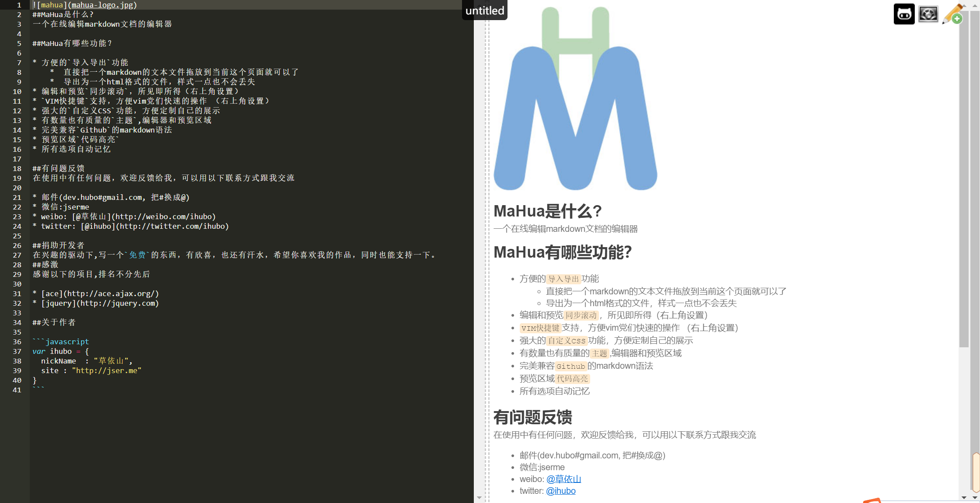Click the preview scrollbar up arrow
This screenshot has height=503, width=980.
(964, 5)
